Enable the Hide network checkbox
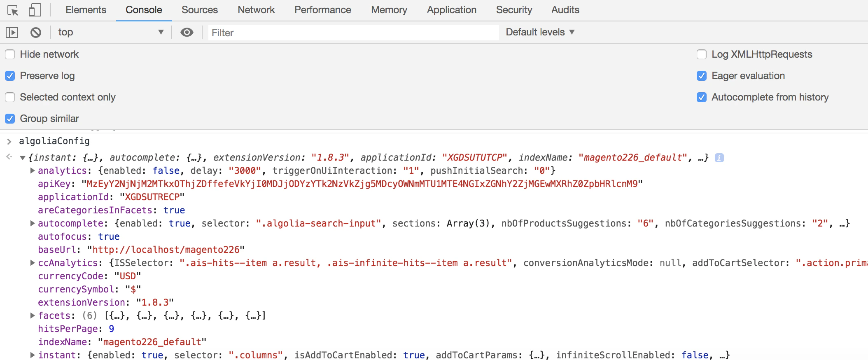The width and height of the screenshot is (868, 360). 10,54
